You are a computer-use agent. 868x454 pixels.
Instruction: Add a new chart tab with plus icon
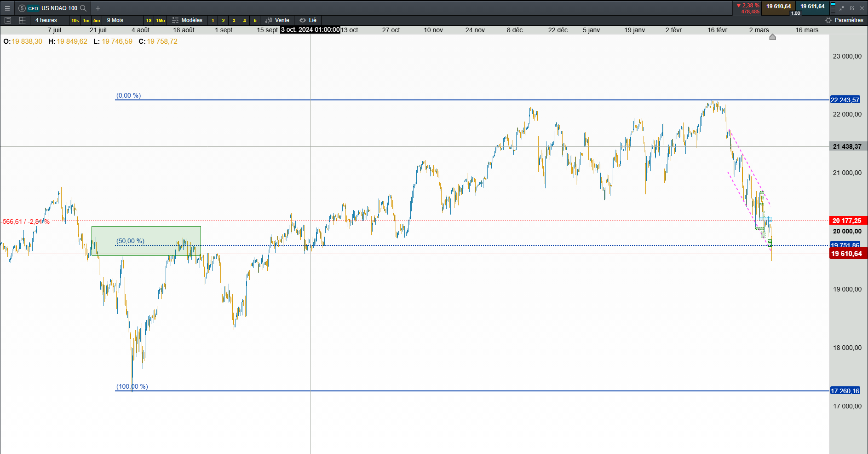point(98,8)
